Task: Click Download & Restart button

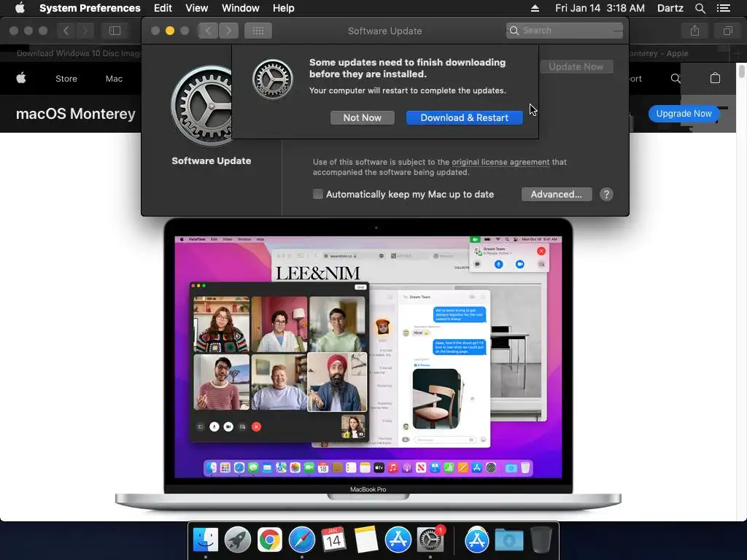Action: [x=464, y=117]
